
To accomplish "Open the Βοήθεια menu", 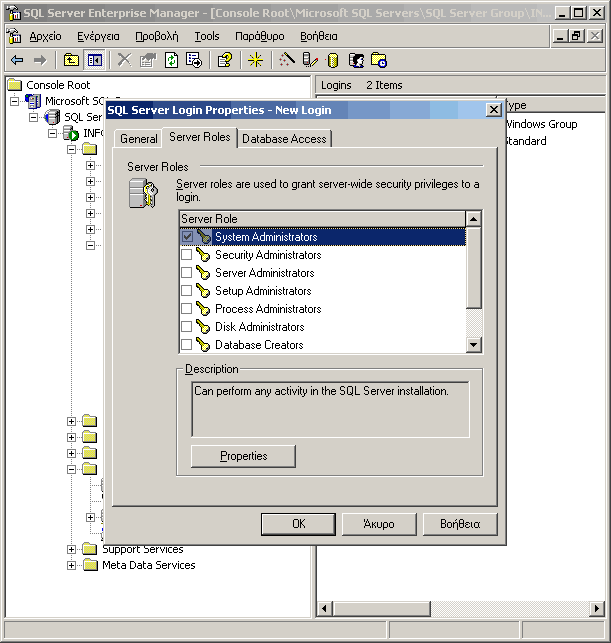I will coord(319,36).
